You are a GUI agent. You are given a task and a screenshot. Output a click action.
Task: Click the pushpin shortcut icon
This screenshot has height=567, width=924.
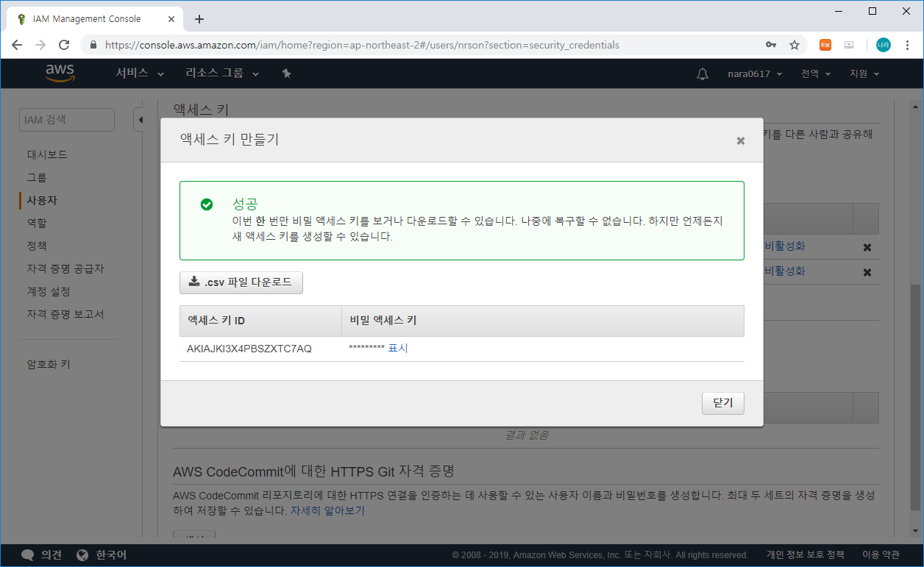[x=287, y=74]
